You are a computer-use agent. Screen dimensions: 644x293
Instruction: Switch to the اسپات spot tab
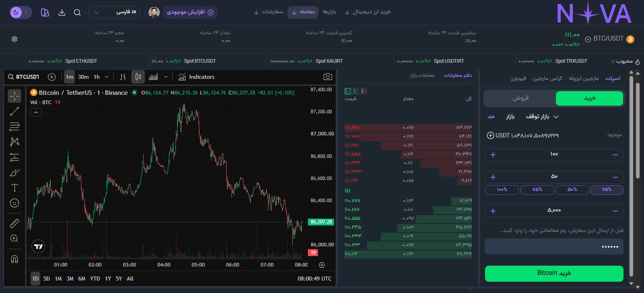613,79
